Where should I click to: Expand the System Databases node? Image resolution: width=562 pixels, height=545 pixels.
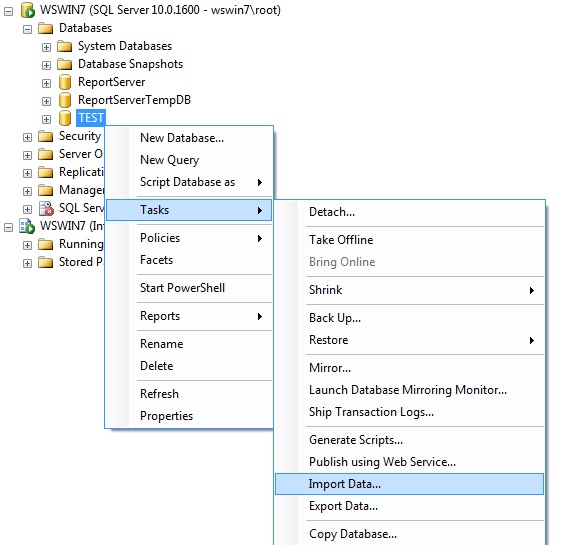coord(46,47)
